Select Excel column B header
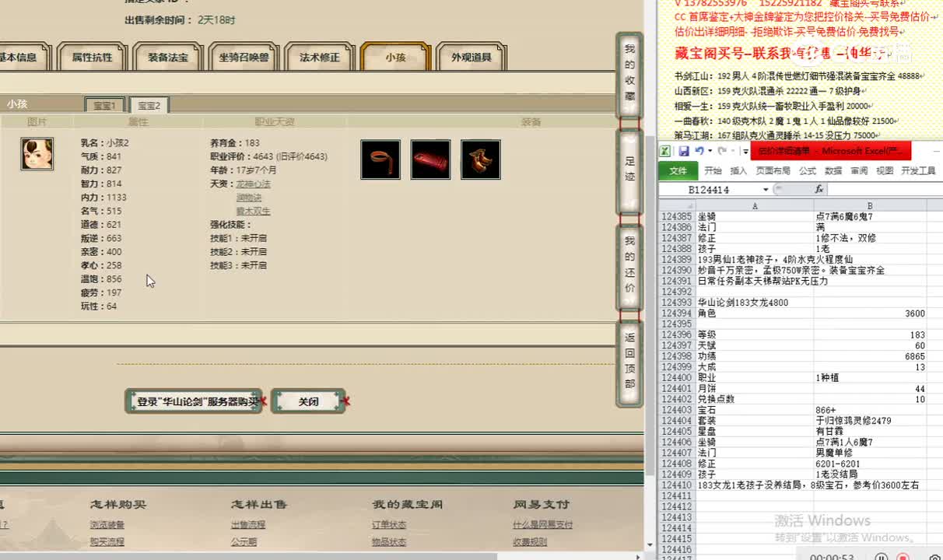943x560 pixels. point(870,205)
